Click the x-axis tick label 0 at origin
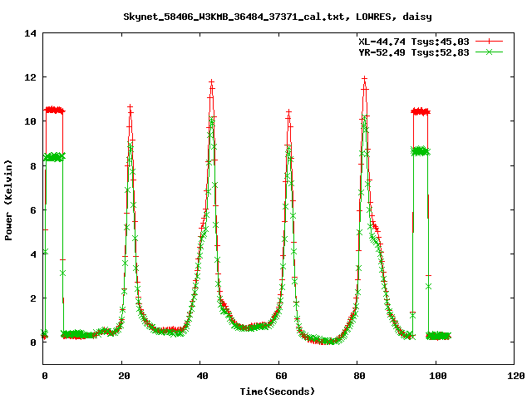The image size is (532, 399). [45, 376]
